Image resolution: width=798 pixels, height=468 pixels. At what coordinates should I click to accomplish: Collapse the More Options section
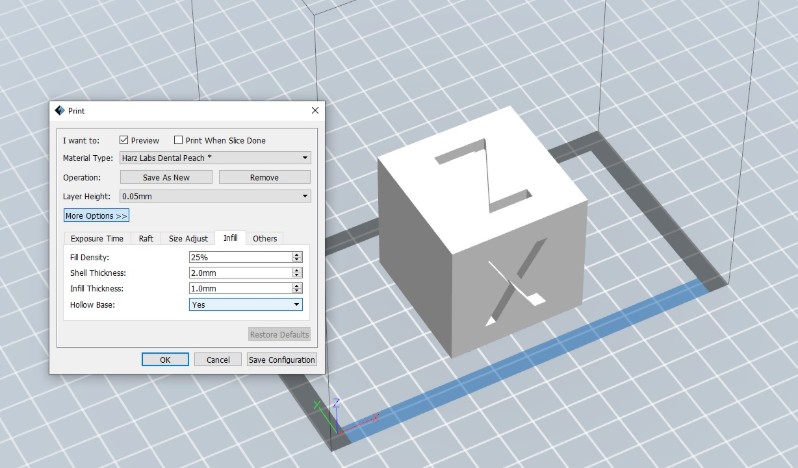[96, 216]
